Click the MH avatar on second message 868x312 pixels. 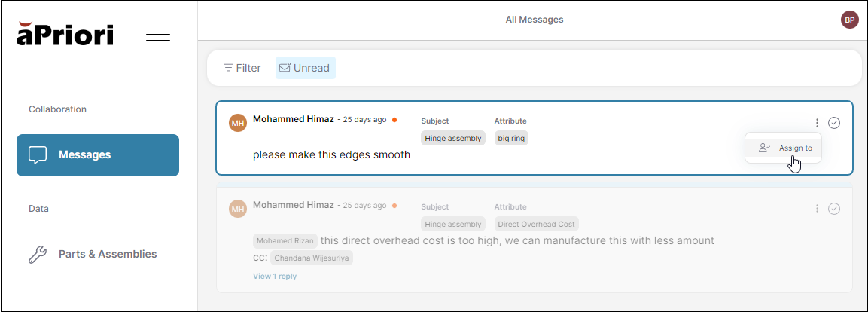pyautogui.click(x=238, y=209)
